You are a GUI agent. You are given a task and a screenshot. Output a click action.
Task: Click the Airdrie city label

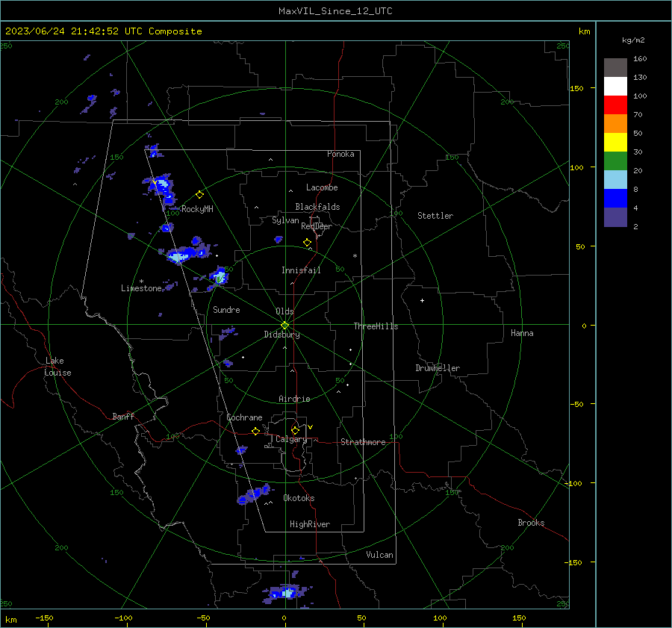[x=294, y=399]
